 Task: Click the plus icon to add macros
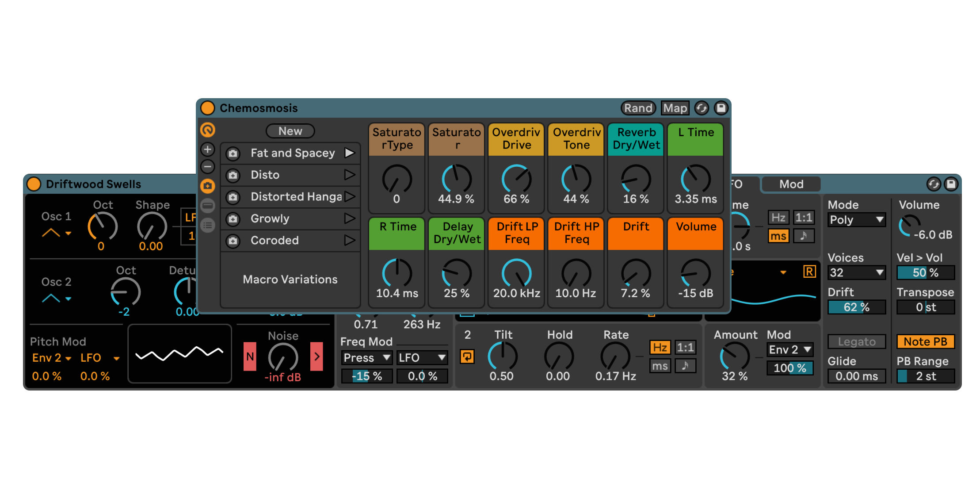(207, 149)
